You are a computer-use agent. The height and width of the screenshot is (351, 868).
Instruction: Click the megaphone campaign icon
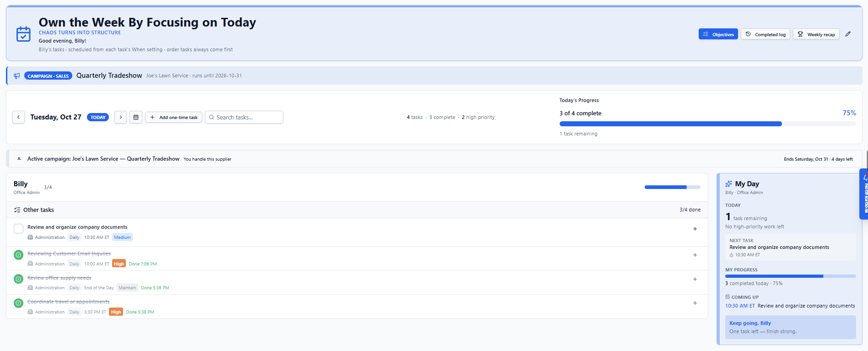17,76
